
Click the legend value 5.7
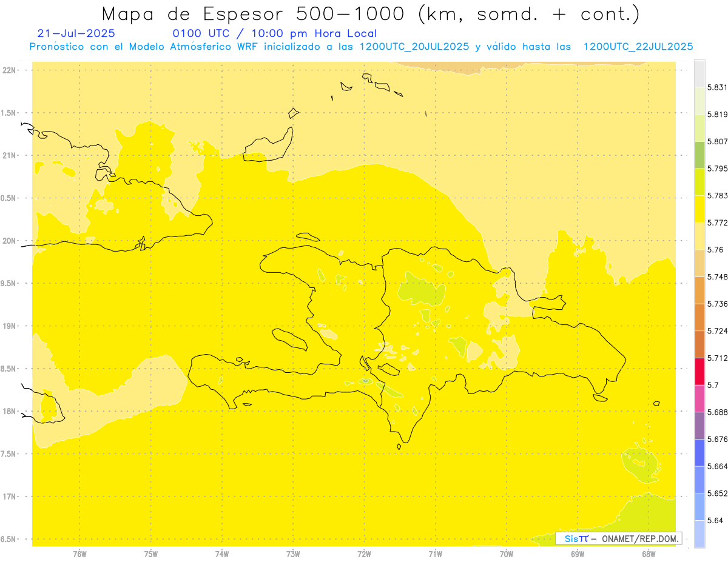click(x=713, y=385)
